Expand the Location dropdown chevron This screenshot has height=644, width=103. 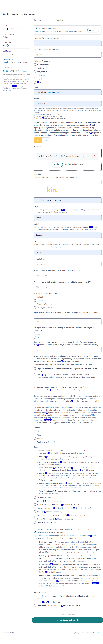point(99,183)
